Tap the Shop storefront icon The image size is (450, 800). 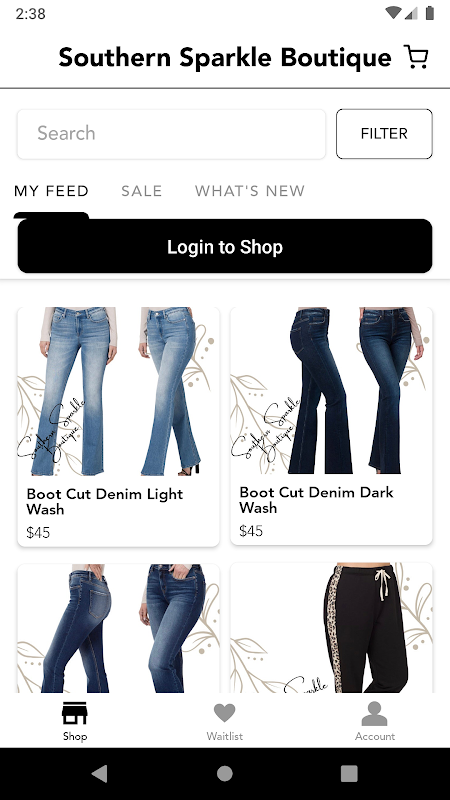pyautogui.click(x=74, y=713)
